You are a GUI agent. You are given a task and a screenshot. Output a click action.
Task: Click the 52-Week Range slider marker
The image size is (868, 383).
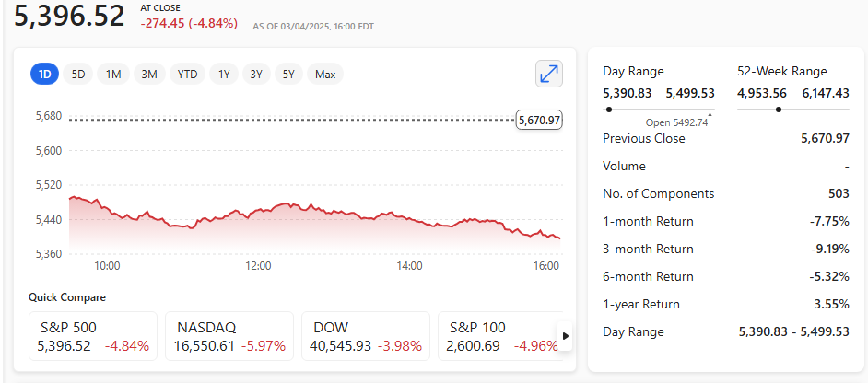[x=780, y=110]
